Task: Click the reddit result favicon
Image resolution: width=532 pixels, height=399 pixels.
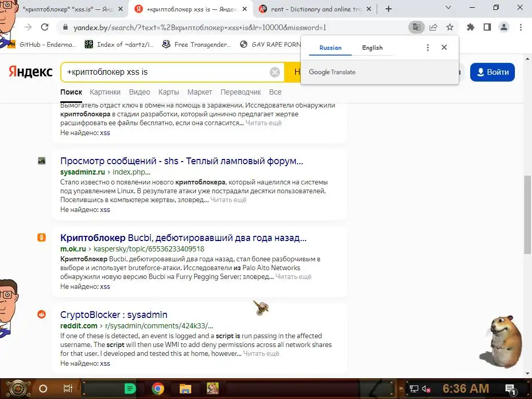Action: click(x=42, y=314)
